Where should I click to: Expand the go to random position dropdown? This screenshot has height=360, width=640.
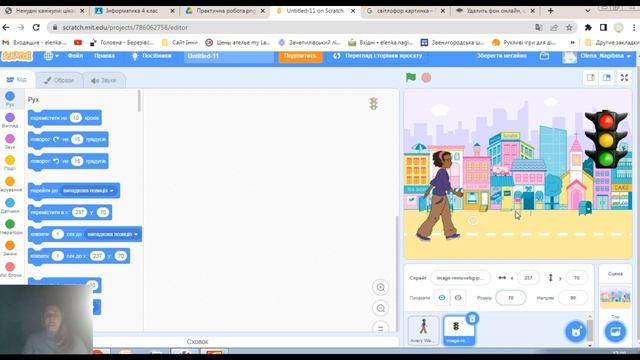click(89, 191)
